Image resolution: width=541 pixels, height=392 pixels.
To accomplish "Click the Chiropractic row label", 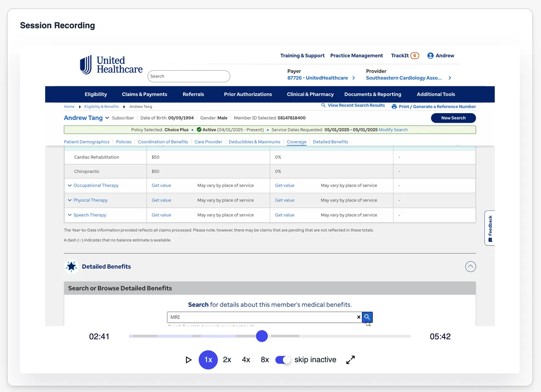I will pyautogui.click(x=87, y=171).
